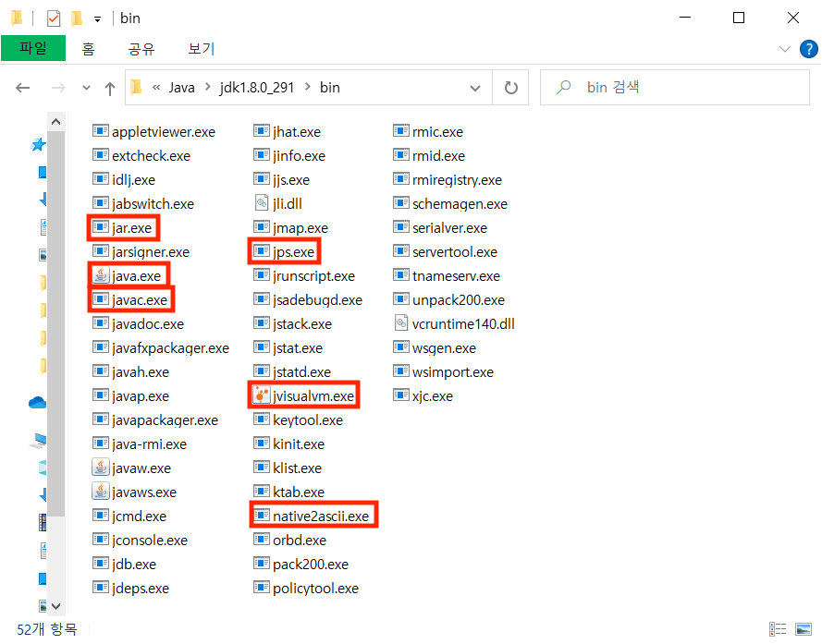Select keytool.exe file

click(298, 419)
